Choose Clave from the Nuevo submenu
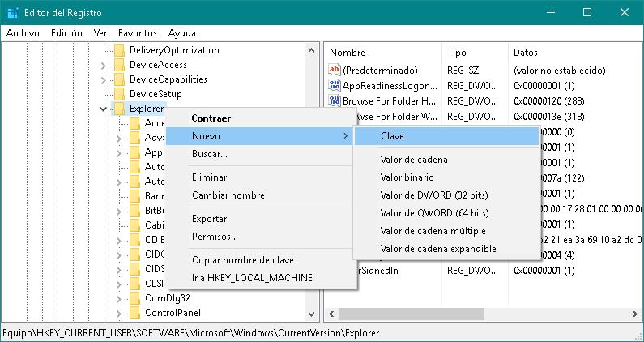The image size is (644, 342). 392,136
